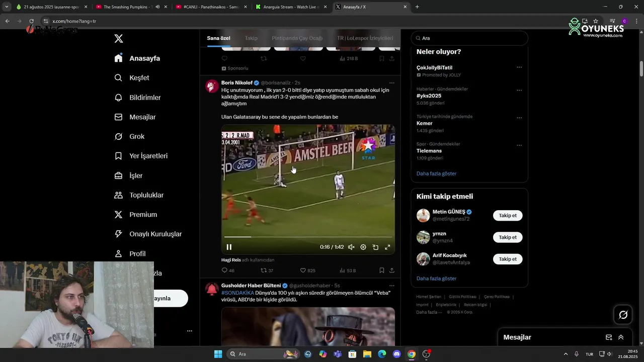Image resolution: width=644 pixels, height=362 pixels.
Task: Pause the football video
Action: click(229, 247)
